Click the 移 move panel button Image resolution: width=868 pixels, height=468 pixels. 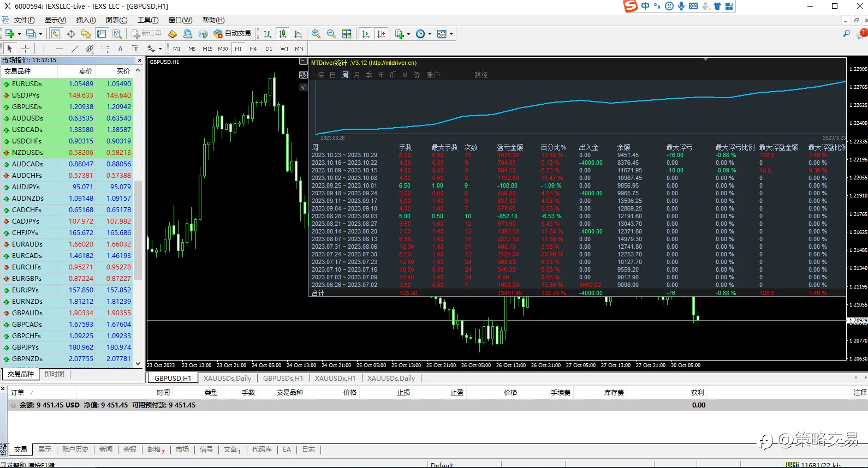(304, 75)
